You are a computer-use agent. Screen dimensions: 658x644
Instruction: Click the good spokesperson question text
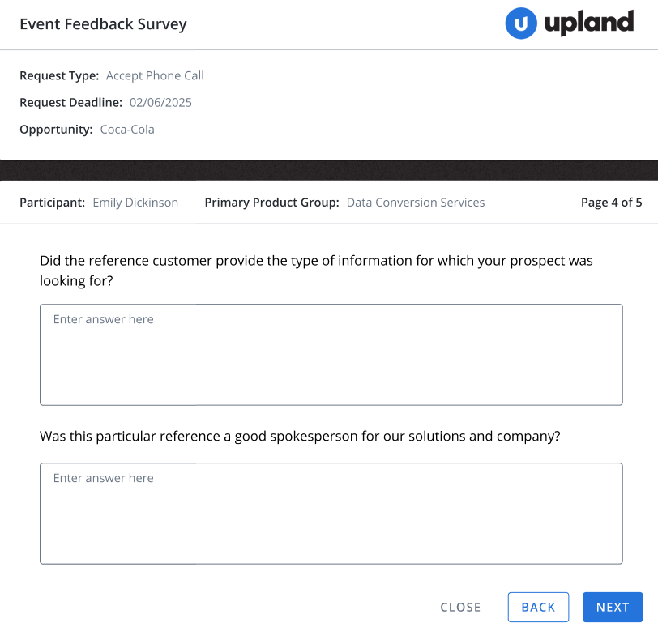(x=300, y=437)
